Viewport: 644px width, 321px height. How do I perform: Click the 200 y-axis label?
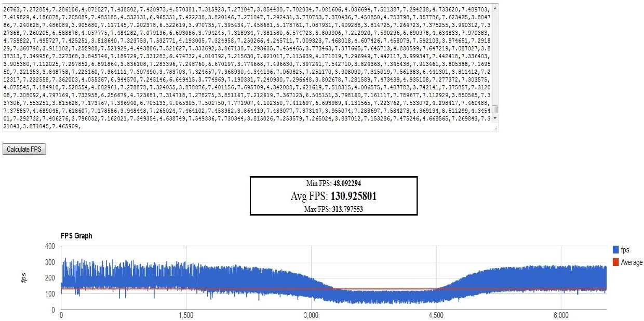(x=49, y=278)
